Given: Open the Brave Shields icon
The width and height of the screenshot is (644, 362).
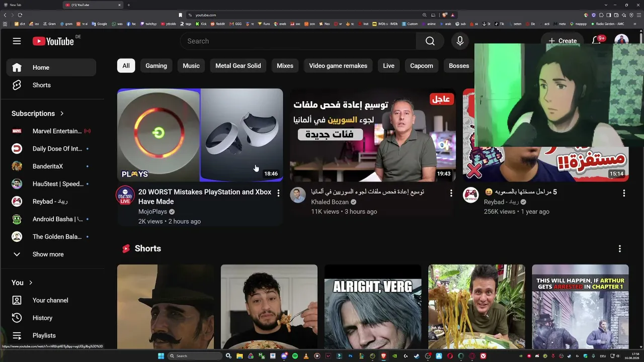Looking at the screenshot, I should coord(445,15).
